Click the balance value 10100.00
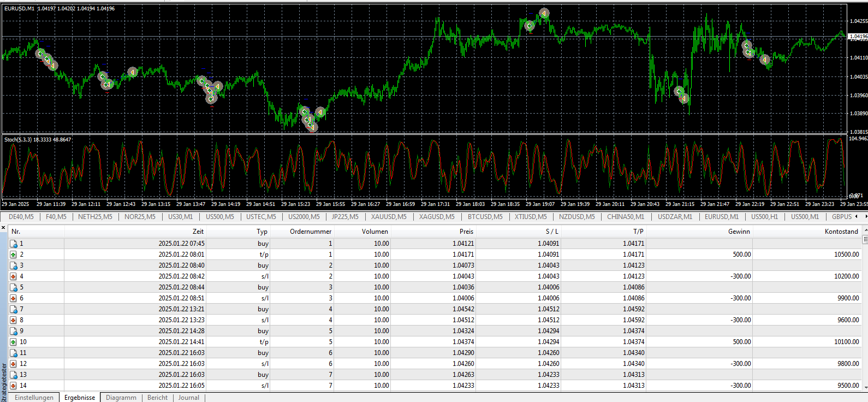Screen dimensions: 868x402 point(847,342)
